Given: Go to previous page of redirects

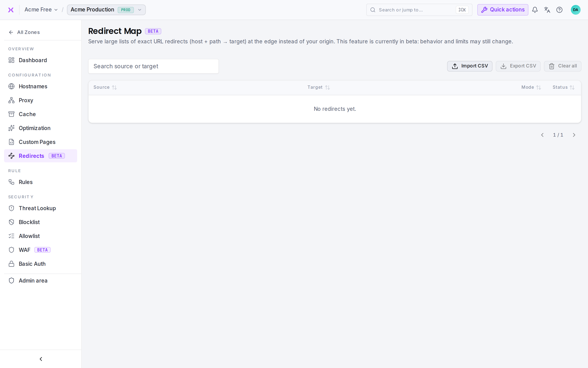Looking at the screenshot, I should click(x=542, y=135).
